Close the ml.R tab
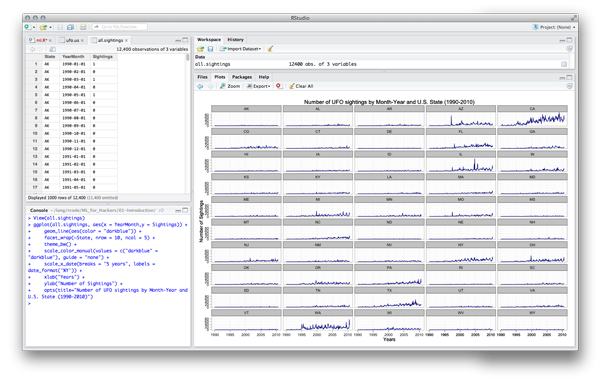The image size is (600, 381). coord(50,40)
